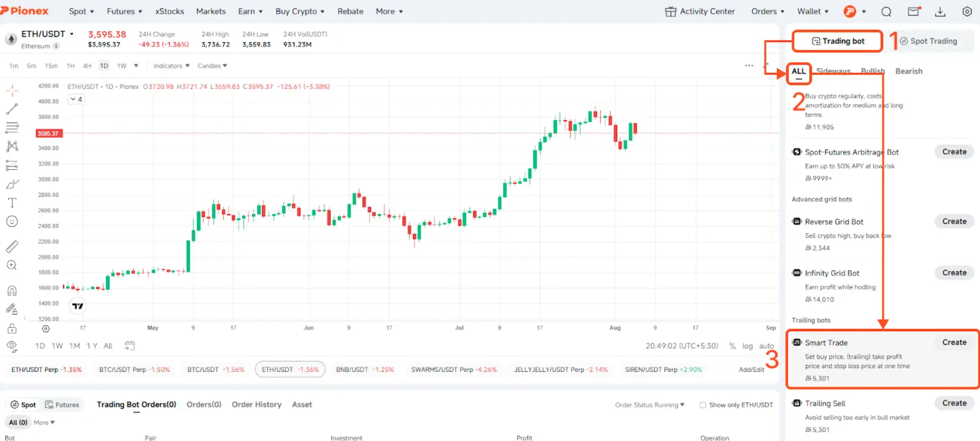
Task: Switch to the Order History tab
Action: point(256,404)
